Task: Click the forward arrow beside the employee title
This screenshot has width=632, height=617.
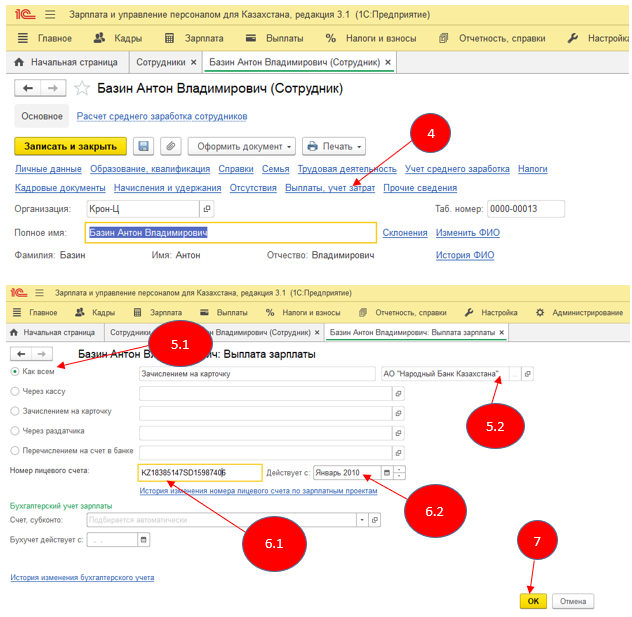Action: click(53, 88)
